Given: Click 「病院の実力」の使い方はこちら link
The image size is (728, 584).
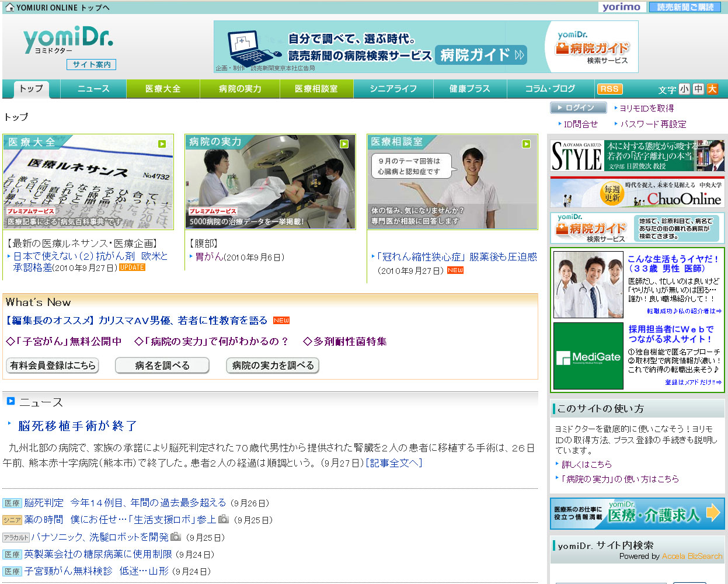Looking at the screenshot, I should [x=620, y=479].
